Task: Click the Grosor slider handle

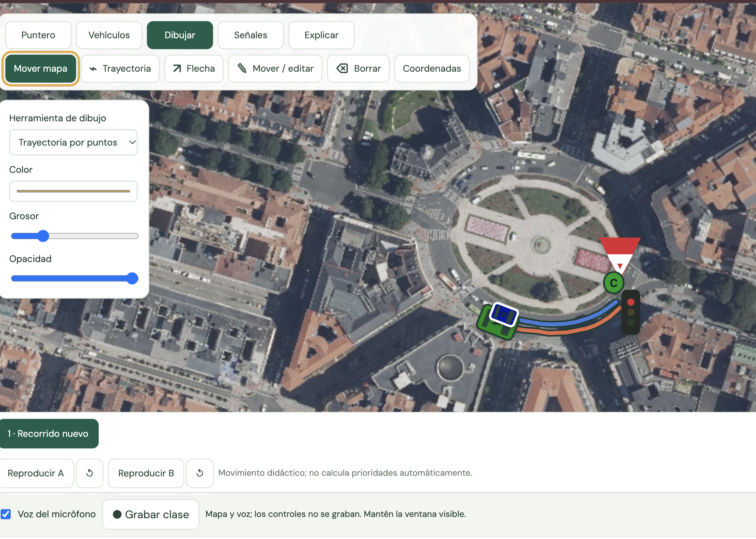Action: pyautogui.click(x=43, y=236)
